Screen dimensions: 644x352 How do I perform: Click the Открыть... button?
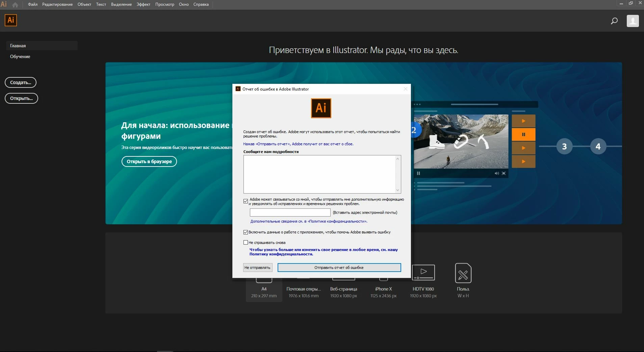21,98
